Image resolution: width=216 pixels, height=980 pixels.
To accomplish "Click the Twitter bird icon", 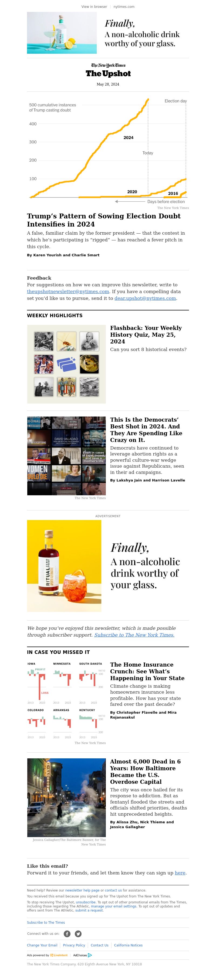I will pos(78,934).
